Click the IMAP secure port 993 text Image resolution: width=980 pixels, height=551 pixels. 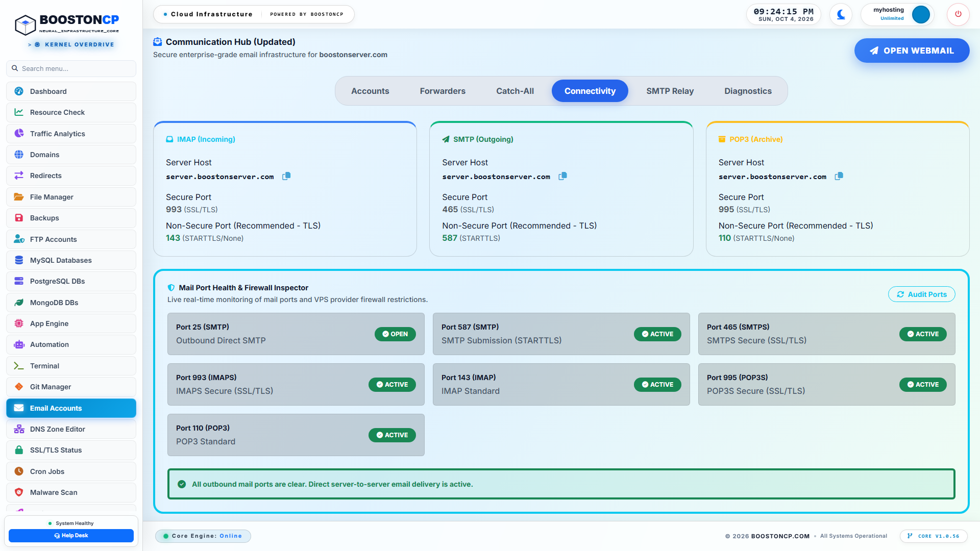coord(191,210)
